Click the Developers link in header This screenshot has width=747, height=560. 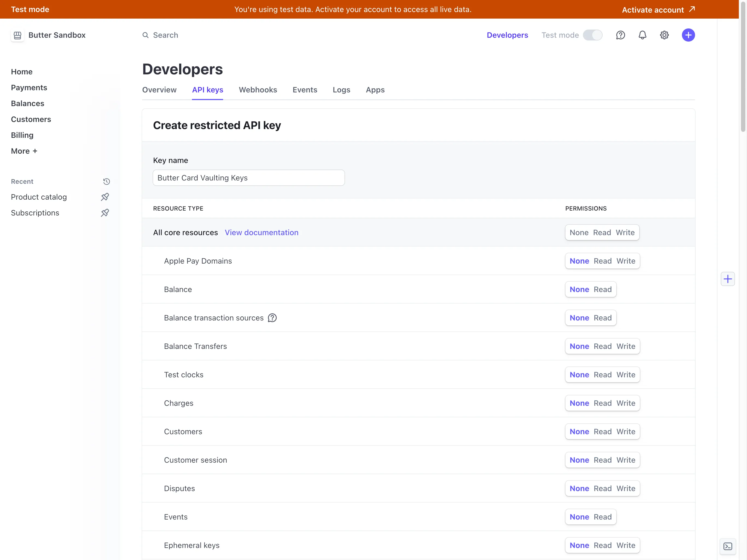pyautogui.click(x=507, y=35)
